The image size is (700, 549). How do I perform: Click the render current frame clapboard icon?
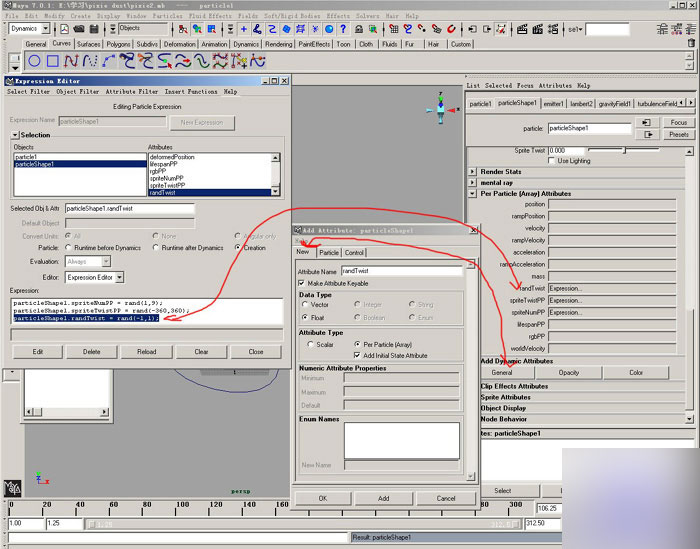[x=522, y=29]
